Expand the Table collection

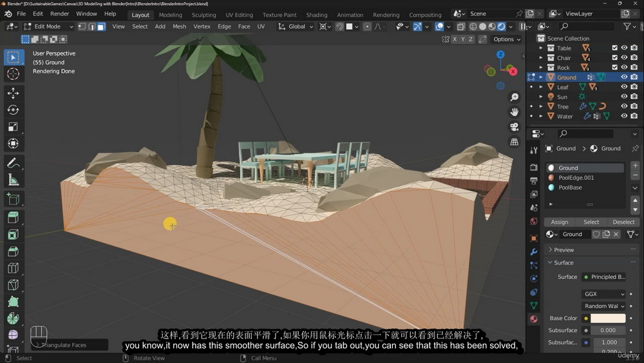coord(541,48)
